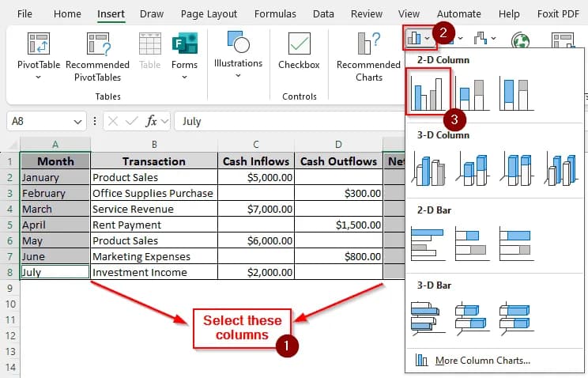
Task: Select the Marketing Expenses cell
Action: (x=154, y=256)
